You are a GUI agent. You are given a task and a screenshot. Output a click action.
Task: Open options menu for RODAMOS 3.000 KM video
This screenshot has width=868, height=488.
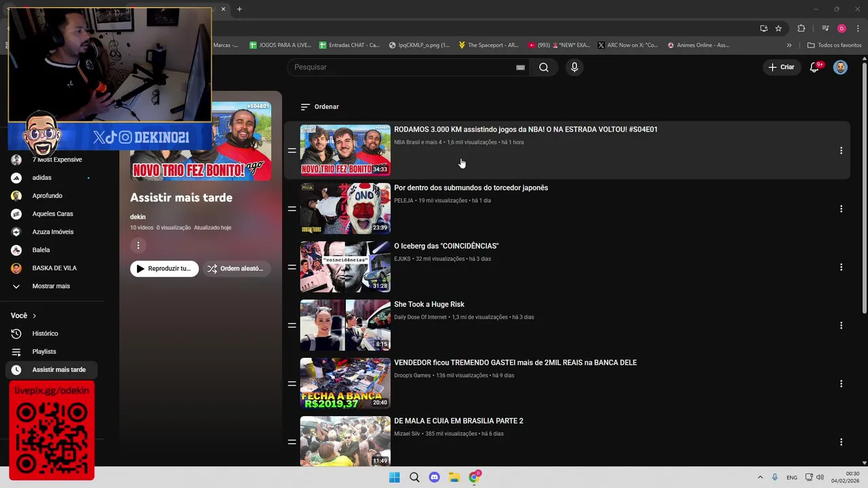coord(841,150)
